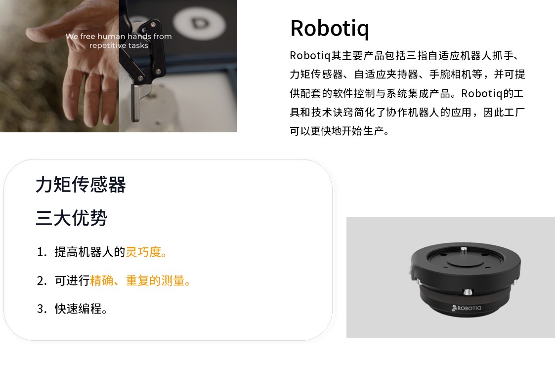Click the 三大优势 subheading
Screen dimensions: 555x392
coord(72,218)
